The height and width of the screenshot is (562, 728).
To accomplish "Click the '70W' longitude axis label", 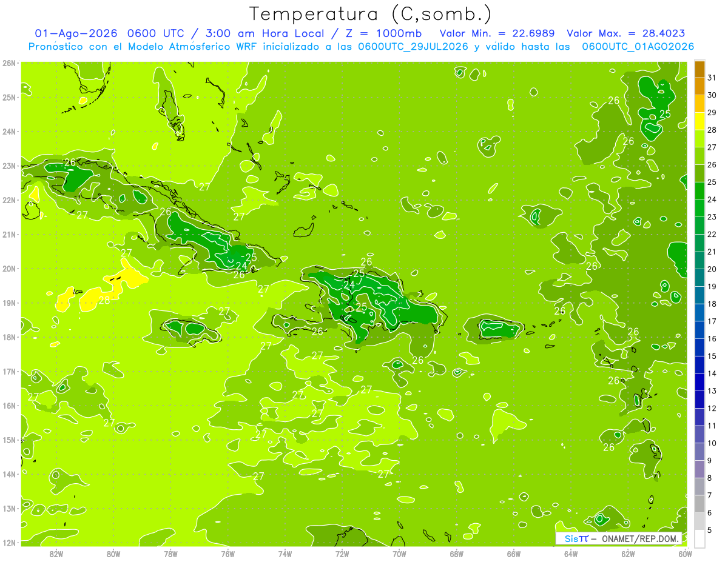I will 399,554.
